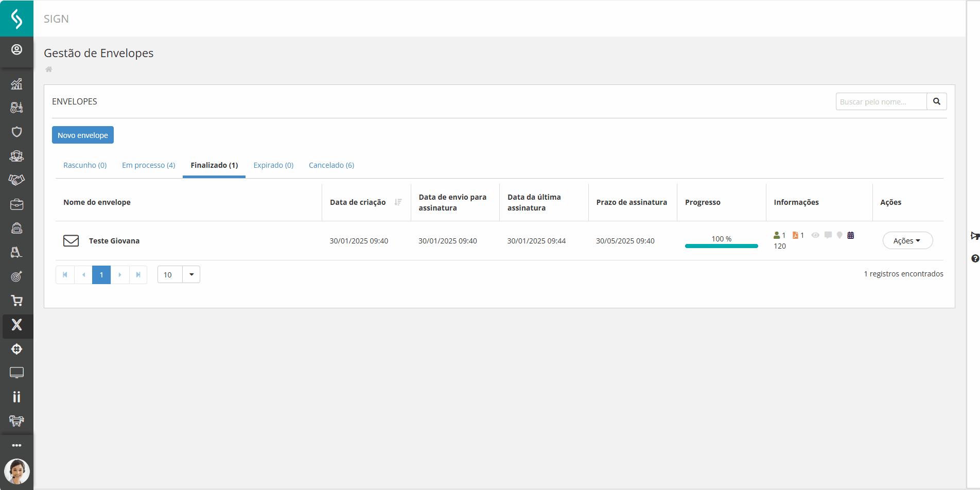The width and height of the screenshot is (980, 490).
Task: Sort by Data de criação column
Action: click(x=398, y=202)
